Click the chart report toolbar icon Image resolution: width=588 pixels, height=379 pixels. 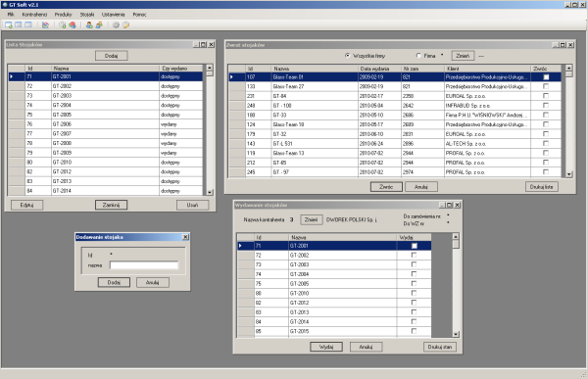tap(45, 25)
